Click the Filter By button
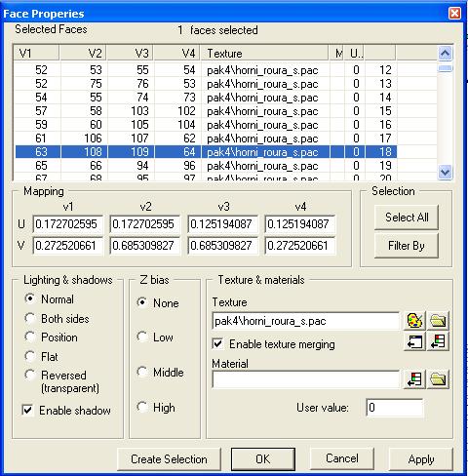The image size is (468, 476). tap(407, 246)
